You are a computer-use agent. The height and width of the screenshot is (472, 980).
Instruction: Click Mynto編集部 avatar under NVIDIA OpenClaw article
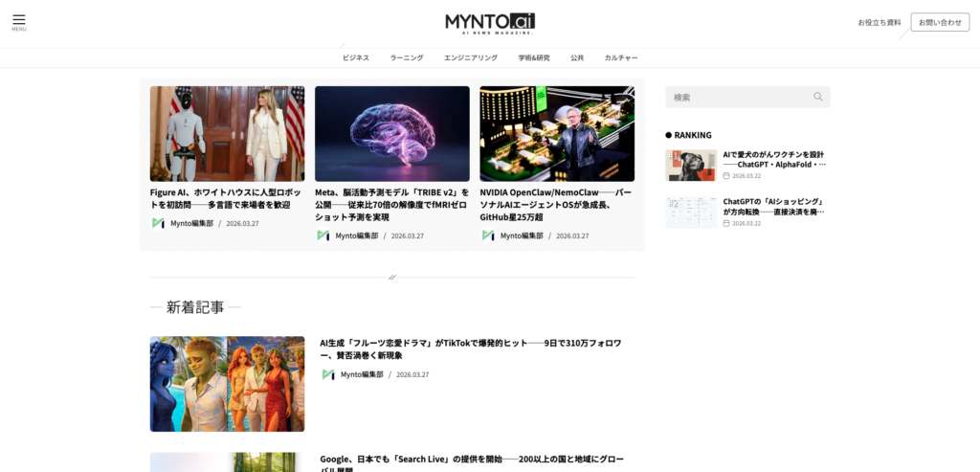point(488,236)
